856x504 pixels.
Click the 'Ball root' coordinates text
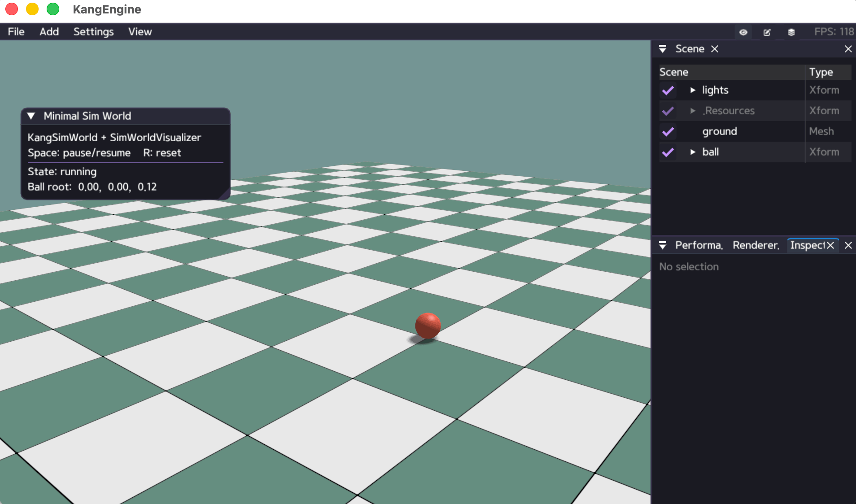(x=92, y=187)
